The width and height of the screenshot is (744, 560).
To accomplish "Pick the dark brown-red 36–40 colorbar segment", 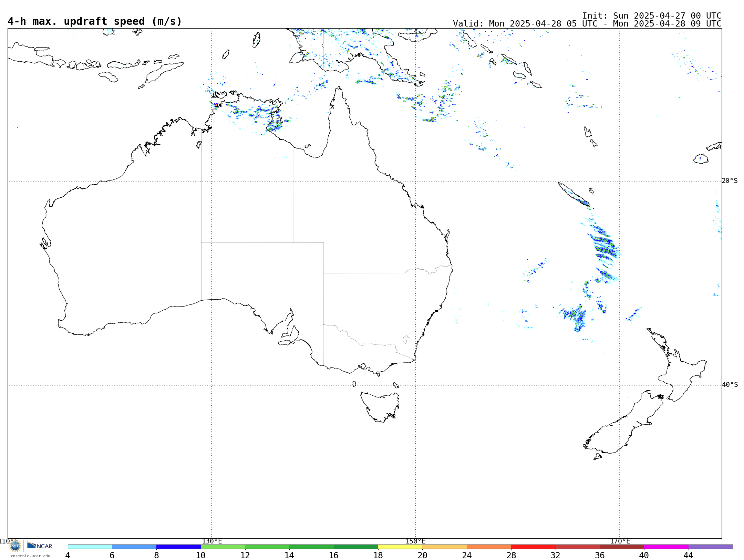I will [x=622, y=547].
